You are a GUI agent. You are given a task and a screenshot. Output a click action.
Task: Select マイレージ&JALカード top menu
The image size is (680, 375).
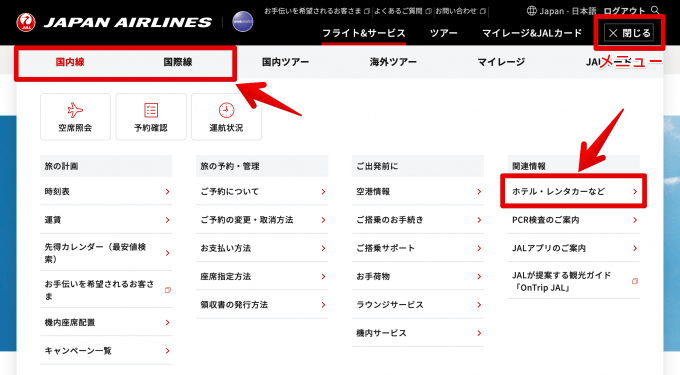[x=532, y=33]
